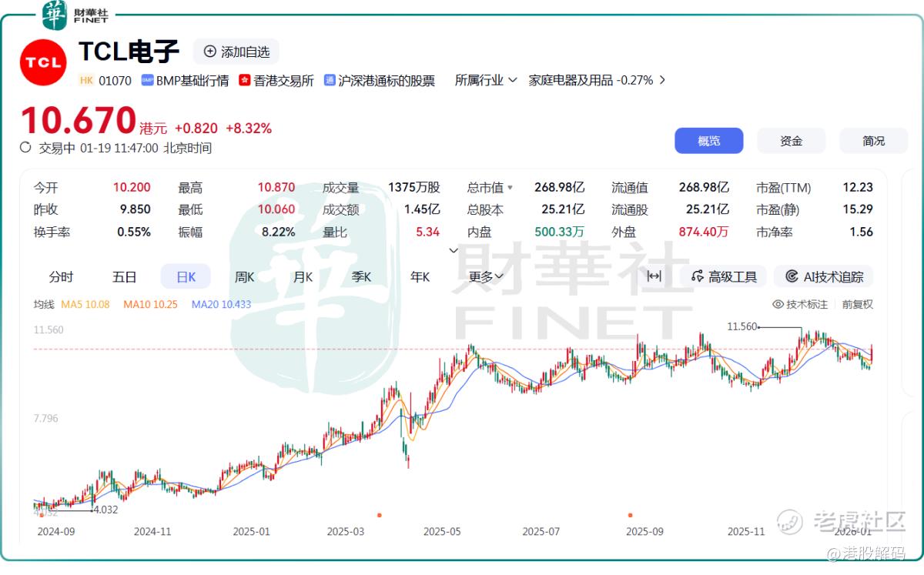The width and height of the screenshot is (924, 575).
Task: Click the +8.32% change value
Action: pyautogui.click(x=249, y=129)
